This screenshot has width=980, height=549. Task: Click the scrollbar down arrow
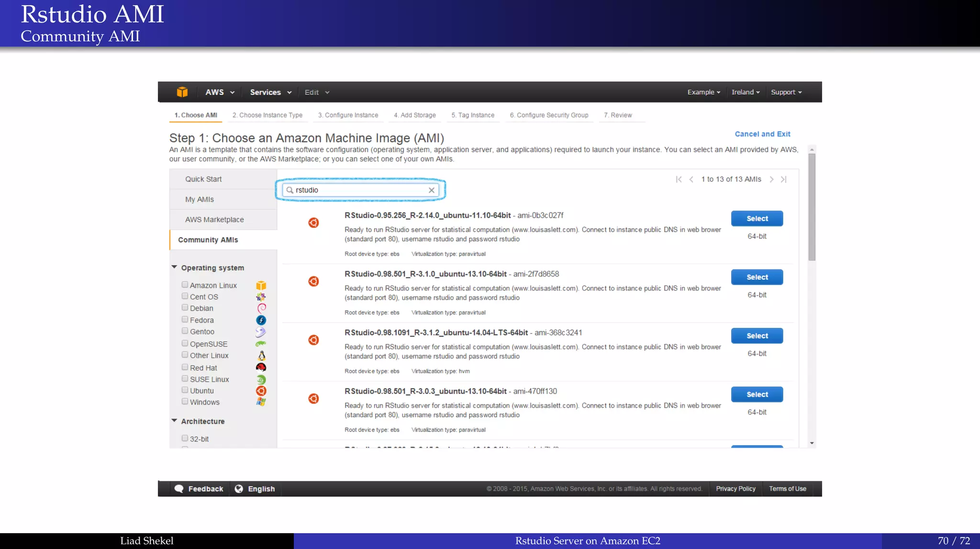point(812,443)
